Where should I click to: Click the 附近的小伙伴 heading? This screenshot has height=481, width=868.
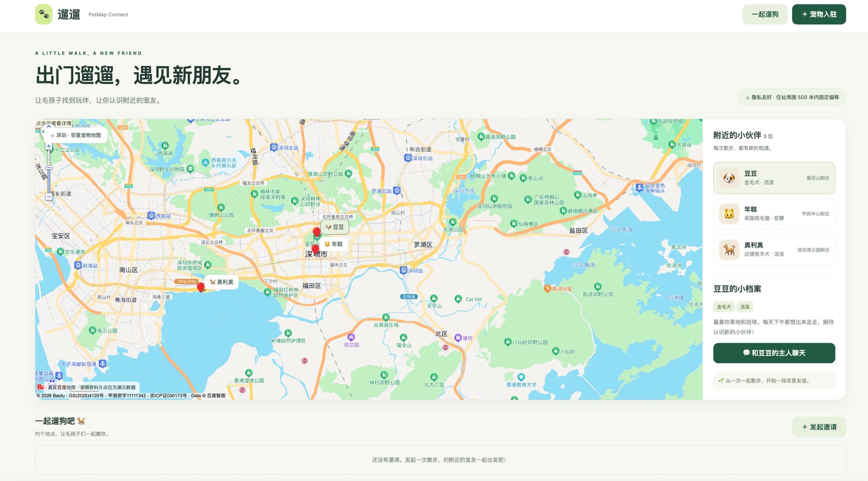737,135
